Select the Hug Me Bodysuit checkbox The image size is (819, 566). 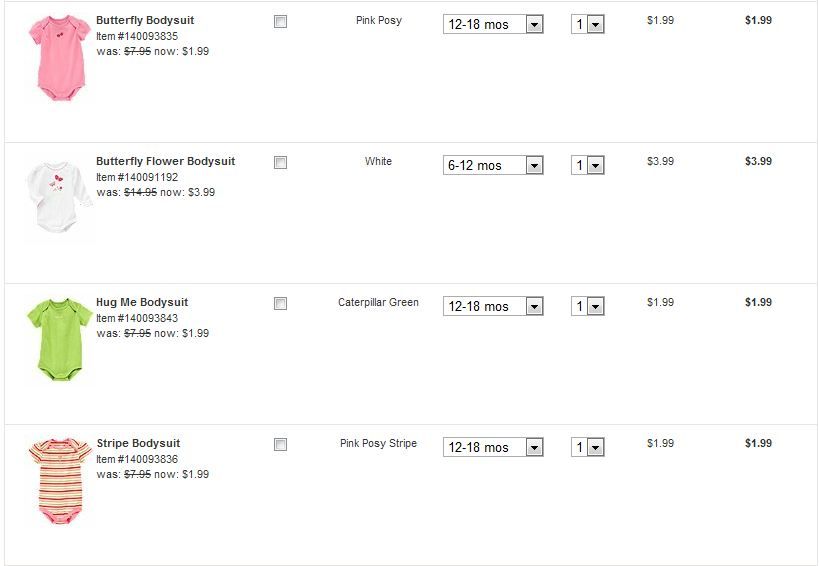coord(280,303)
